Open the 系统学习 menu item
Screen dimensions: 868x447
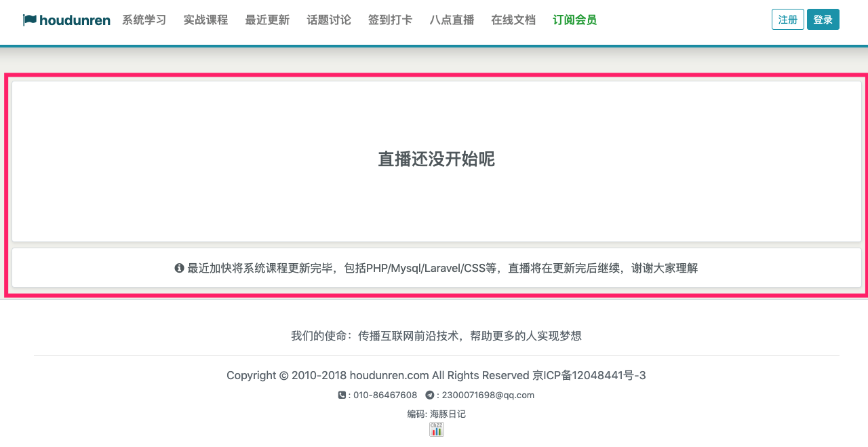click(144, 20)
